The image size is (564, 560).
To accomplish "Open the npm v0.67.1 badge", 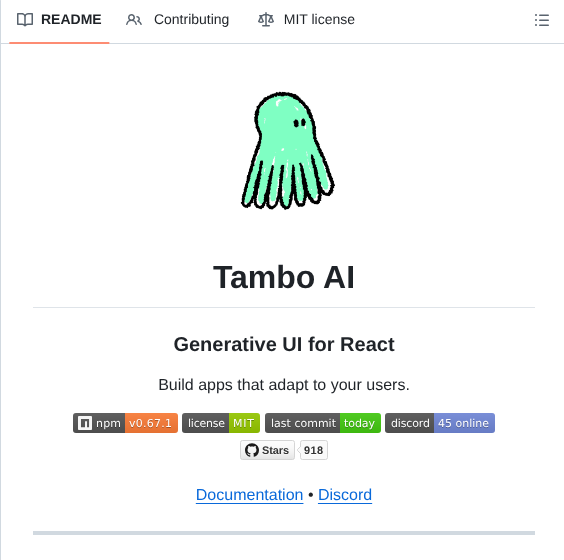I will pyautogui.click(x=125, y=423).
